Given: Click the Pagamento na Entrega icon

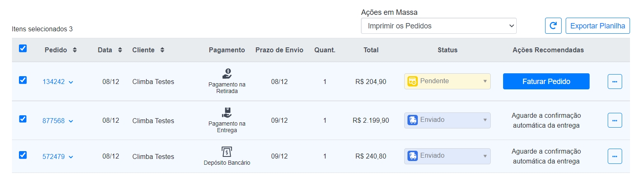Looking at the screenshot, I should pyautogui.click(x=227, y=112).
